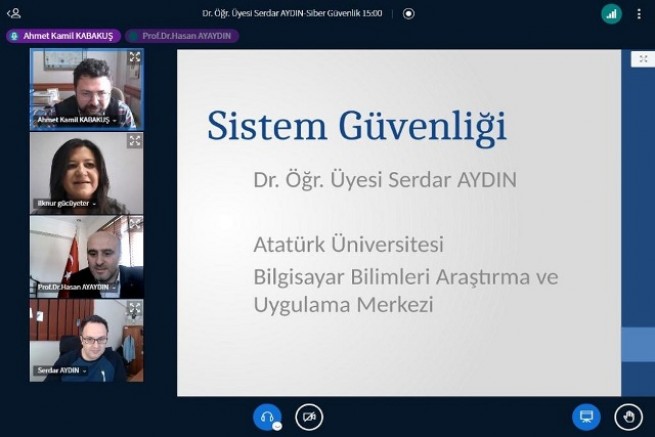Open the three-dot options menu
Image resolution: width=655 pixels, height=437 pixels.
(x=639, y=14)
